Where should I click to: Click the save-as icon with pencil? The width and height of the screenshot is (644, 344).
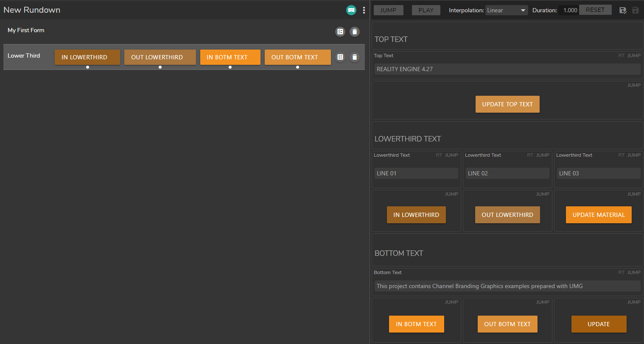pyautogui.click(x=623, y=10)
